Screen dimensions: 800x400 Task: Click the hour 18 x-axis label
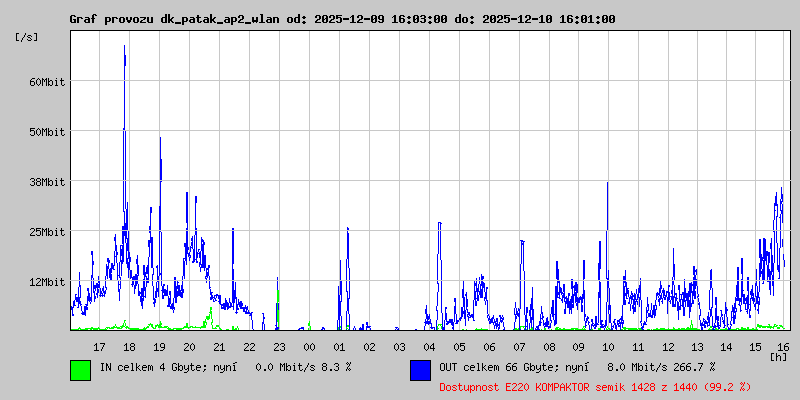coord(130,347)
